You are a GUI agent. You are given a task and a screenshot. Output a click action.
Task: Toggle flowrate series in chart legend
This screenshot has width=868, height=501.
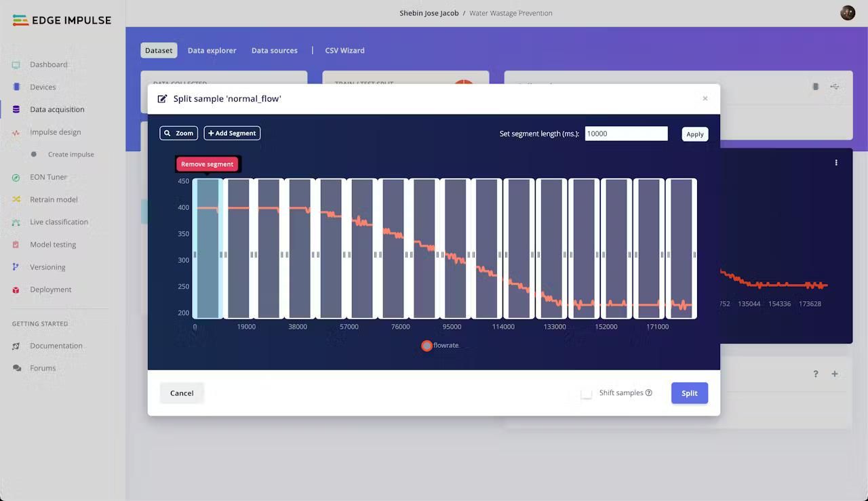(x=427, y=346)
